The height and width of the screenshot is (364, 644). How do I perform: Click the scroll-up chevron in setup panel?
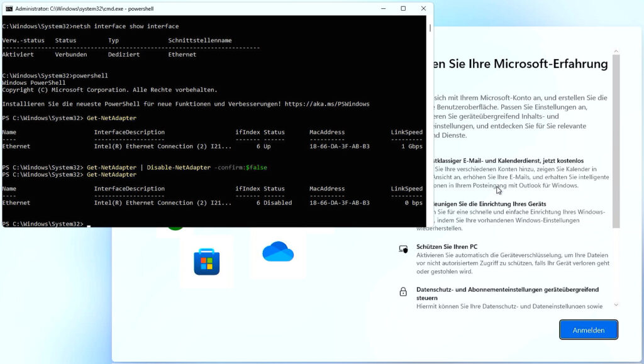point(616,49)
